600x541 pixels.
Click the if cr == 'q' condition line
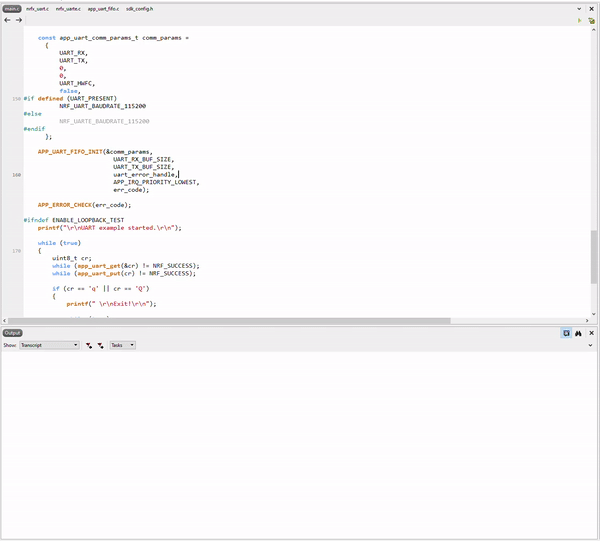[x=101, y=288]
